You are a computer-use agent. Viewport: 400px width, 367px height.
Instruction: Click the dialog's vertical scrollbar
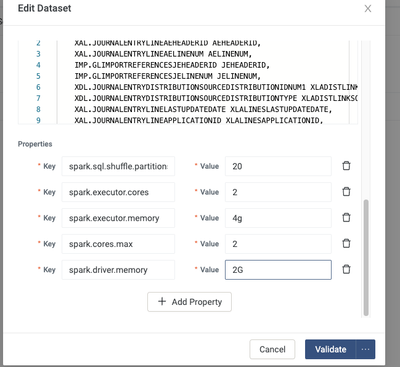point(366,258)
